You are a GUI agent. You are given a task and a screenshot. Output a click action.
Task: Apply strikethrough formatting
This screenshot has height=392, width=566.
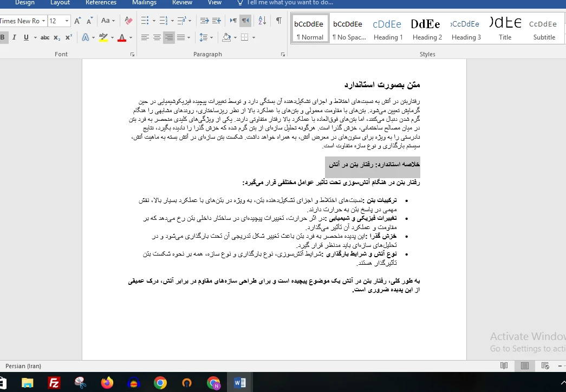[45, 37]
